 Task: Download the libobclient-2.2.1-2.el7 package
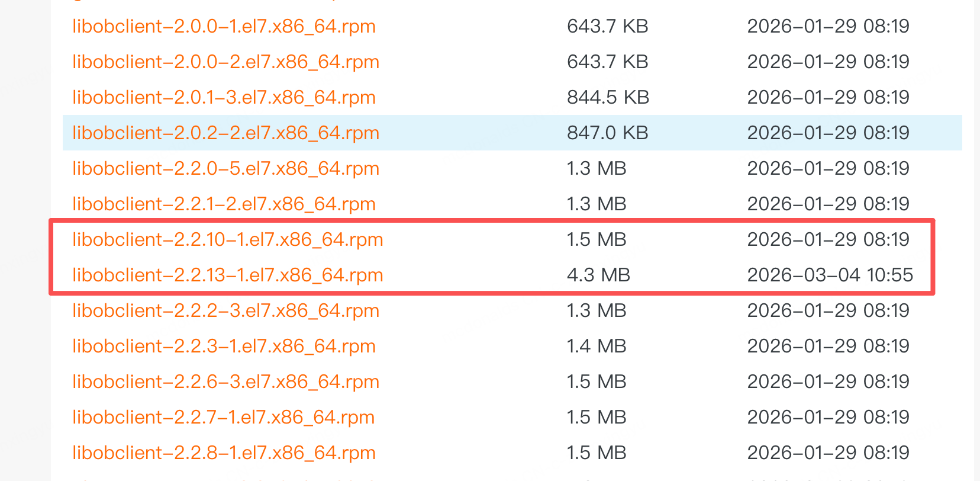click(x=224, y=204)
